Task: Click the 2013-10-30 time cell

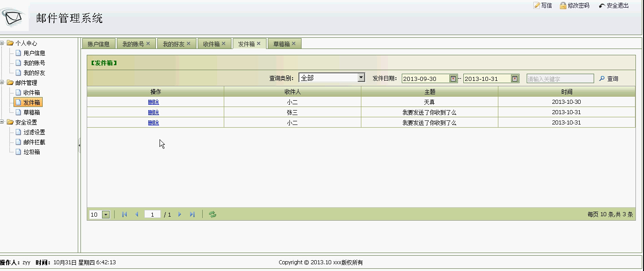Action: click(567, 102)
